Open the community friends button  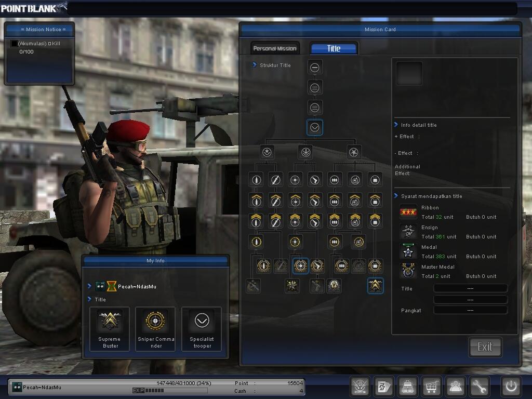[455, 386]
